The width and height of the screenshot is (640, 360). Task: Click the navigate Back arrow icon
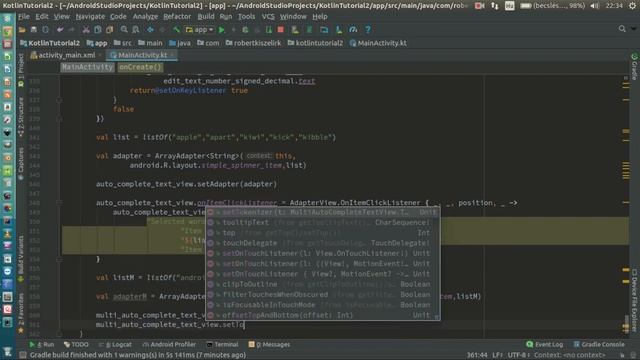[150, 30]
